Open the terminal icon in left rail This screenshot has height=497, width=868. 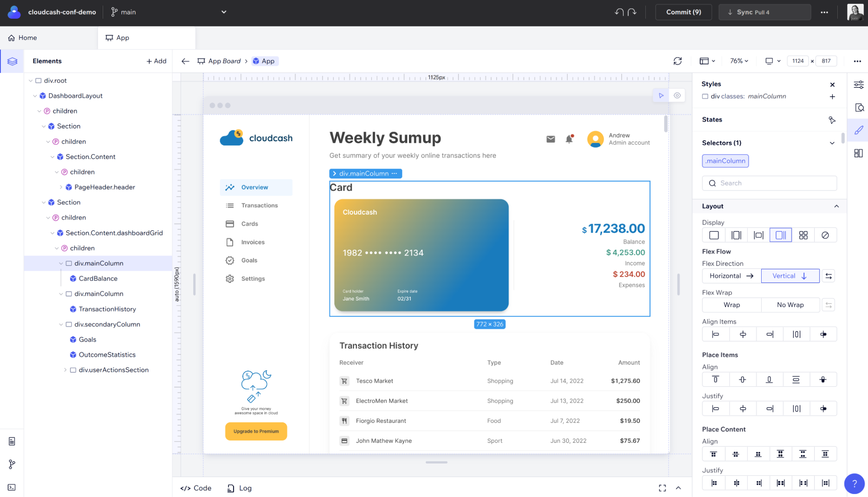(12, 487)
